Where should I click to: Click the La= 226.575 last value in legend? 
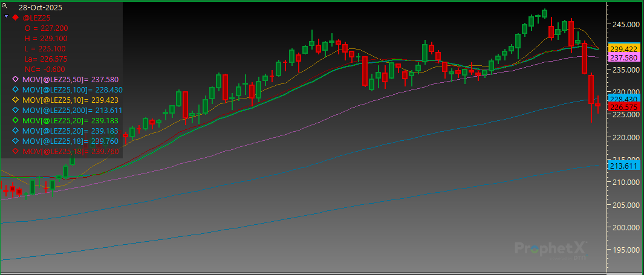click(46, 59)
